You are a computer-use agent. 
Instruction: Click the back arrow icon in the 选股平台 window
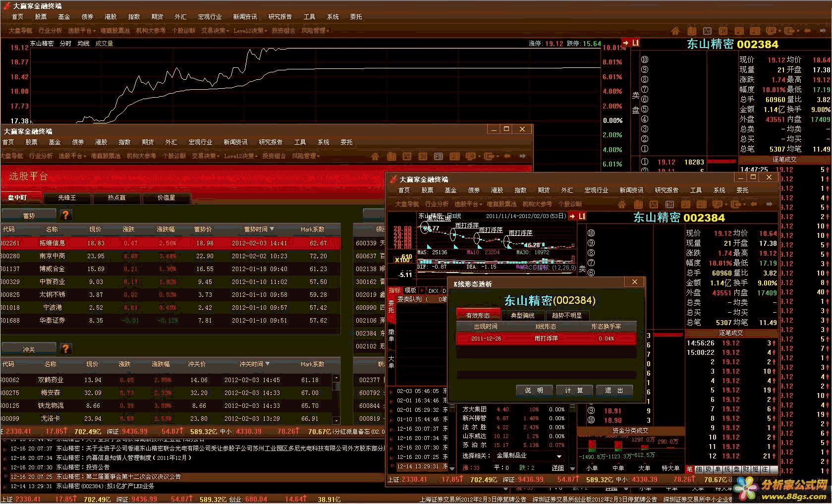(507, 156)
